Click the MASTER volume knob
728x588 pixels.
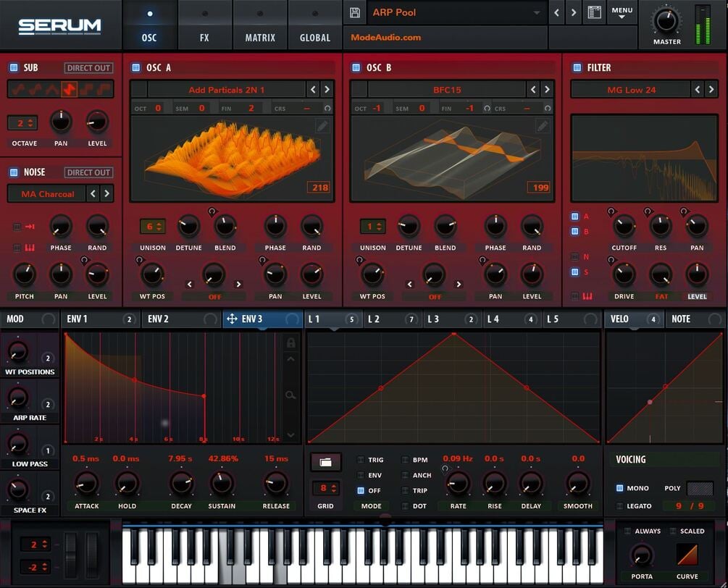click(x=666, y=20)
